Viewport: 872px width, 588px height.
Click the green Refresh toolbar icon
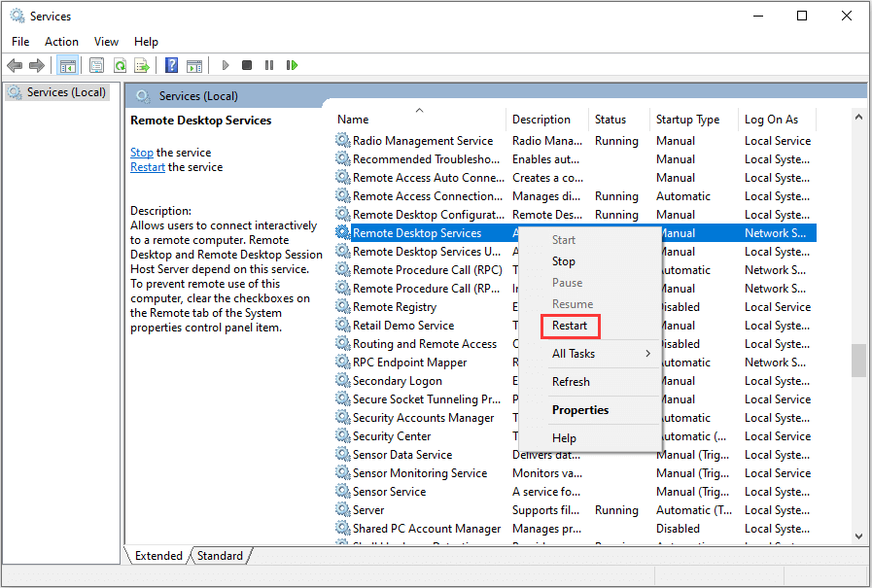120,65
